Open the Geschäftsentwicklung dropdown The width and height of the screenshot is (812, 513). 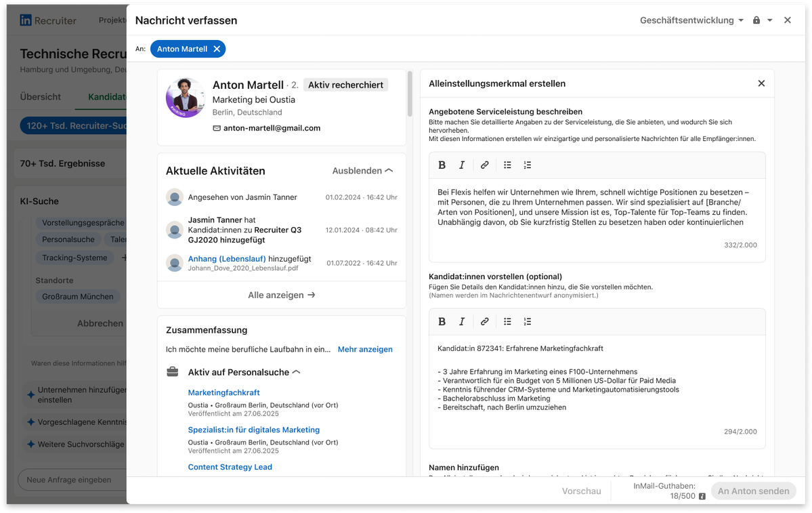(691, 20)
